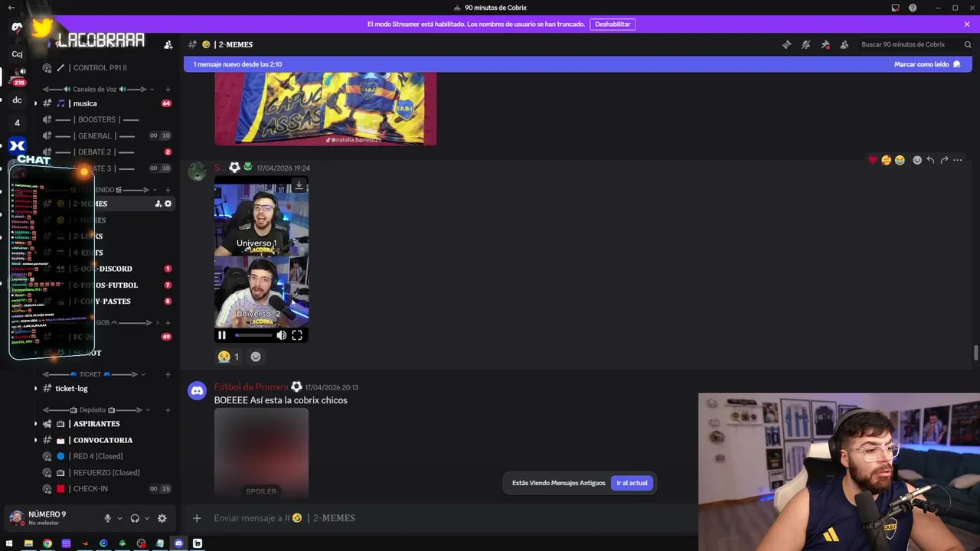The height and width of the screenshot is (551, 980).
Task: Open Windows Start menu
Action: tap(9, 543)
